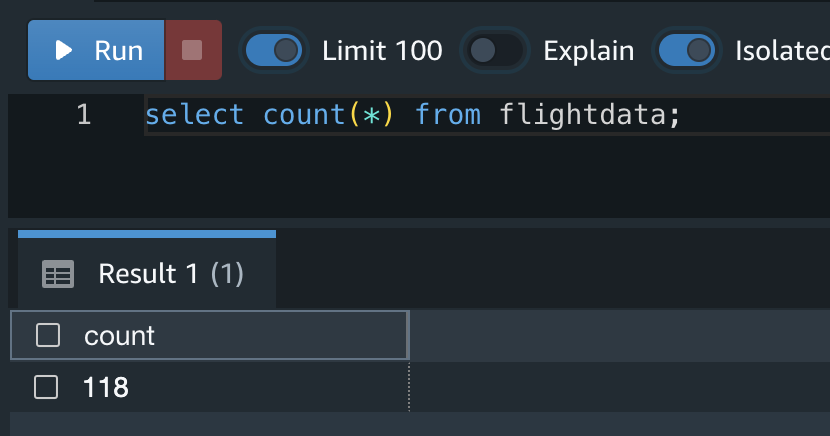Image resolution: width=830 pixels, height=436 pixels.
Task: Click the select keyword in the query
Action: pyautogui.click(x=194, y=115)
